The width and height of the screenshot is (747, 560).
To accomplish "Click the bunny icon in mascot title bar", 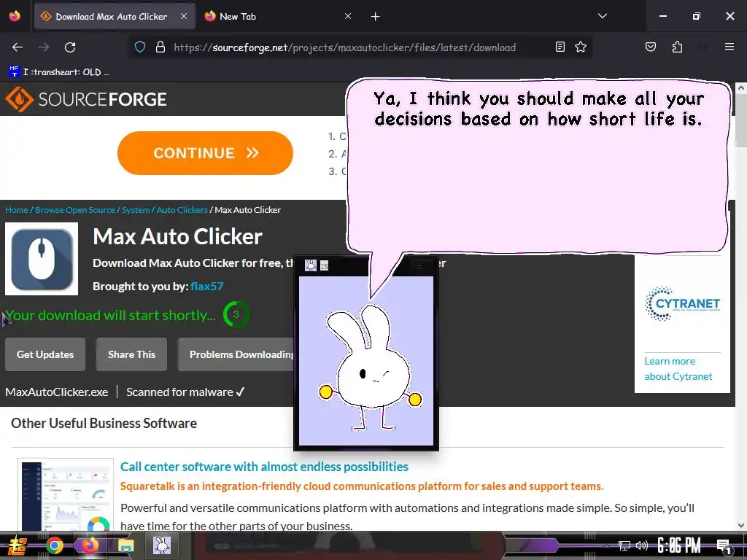I will (x=311, y=265).
